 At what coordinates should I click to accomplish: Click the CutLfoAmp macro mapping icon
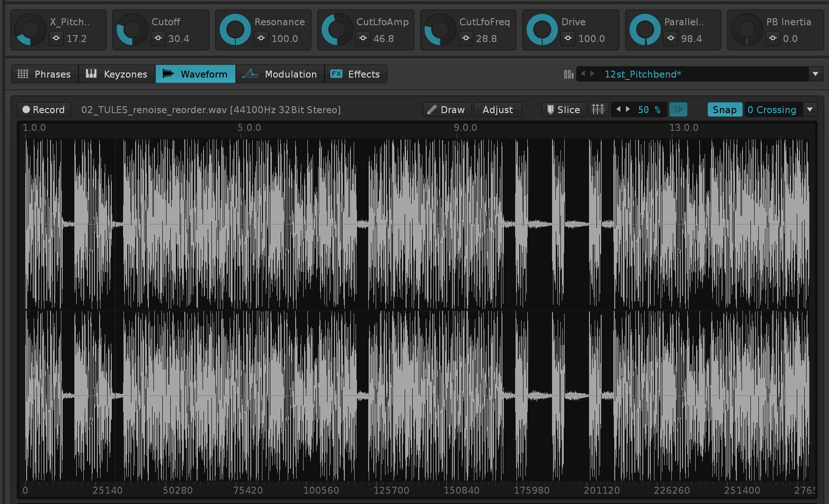point(363,38)
